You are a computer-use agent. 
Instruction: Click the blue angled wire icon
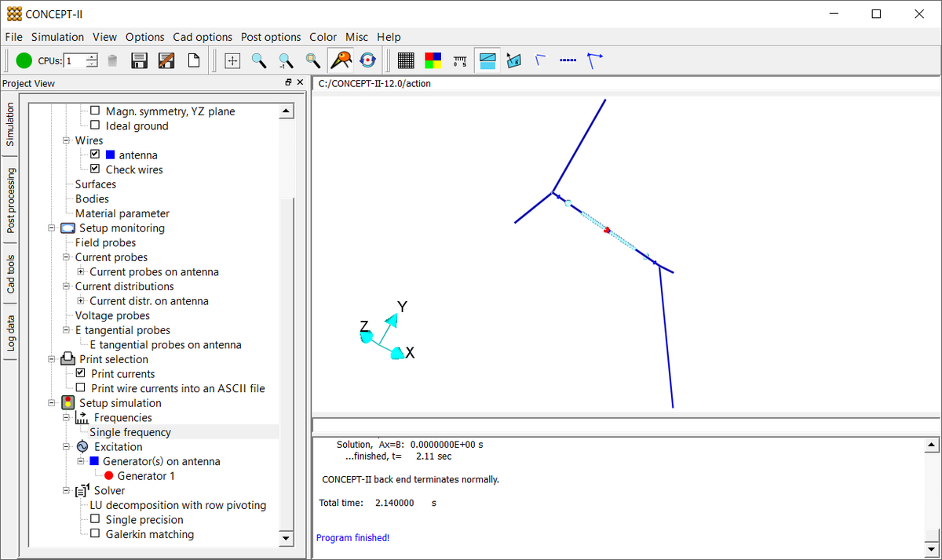pos(540,59)
